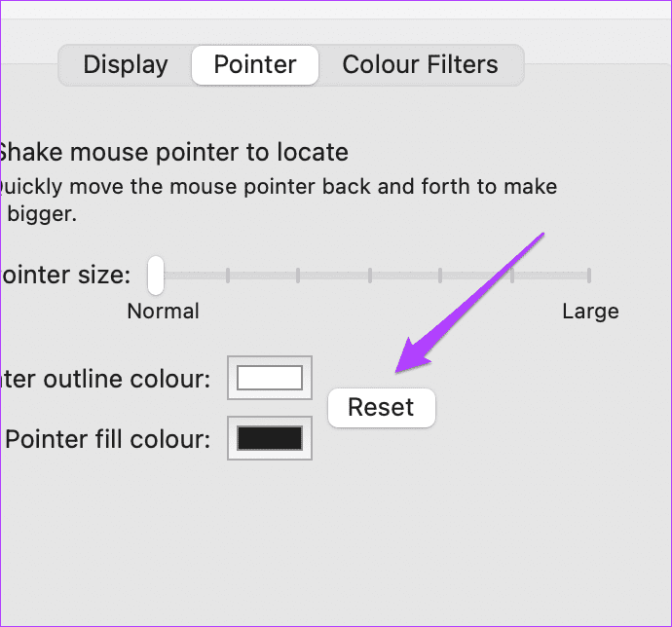Set pointer size to the last tick mark
672x627 pixels.
(588, 277)
